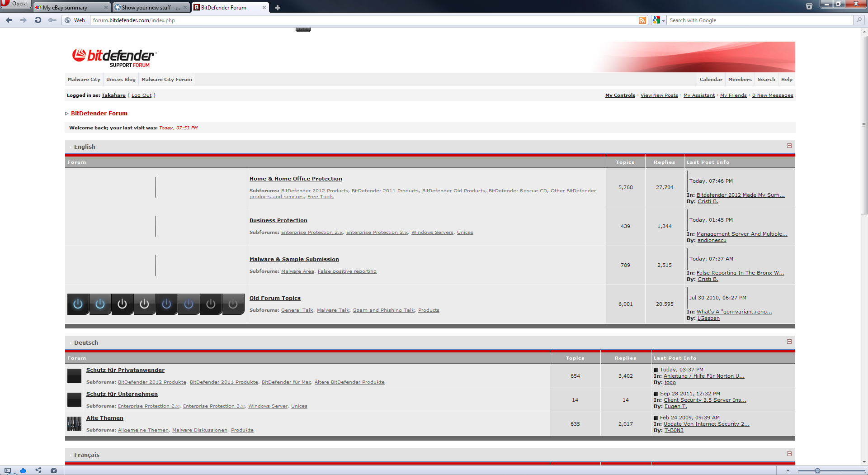868x475 pixels.
Task: Click the Log Out link
Action: tap(142, 95)
